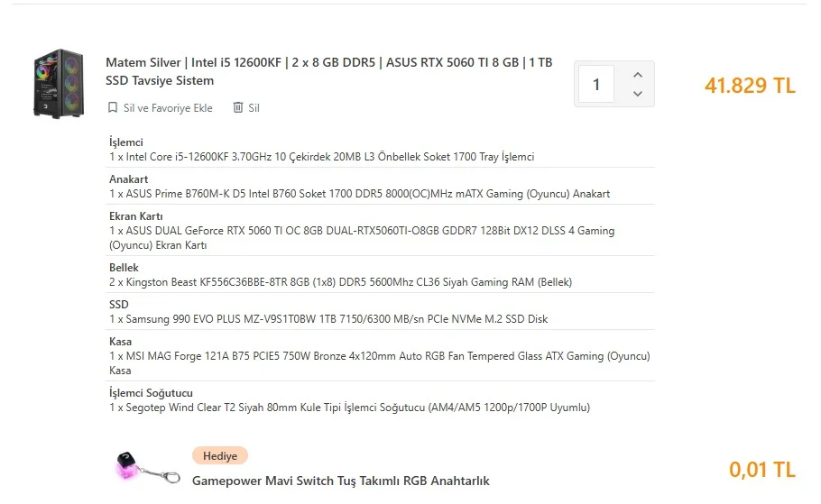Click the İşlemci heading

coord(126,142)
